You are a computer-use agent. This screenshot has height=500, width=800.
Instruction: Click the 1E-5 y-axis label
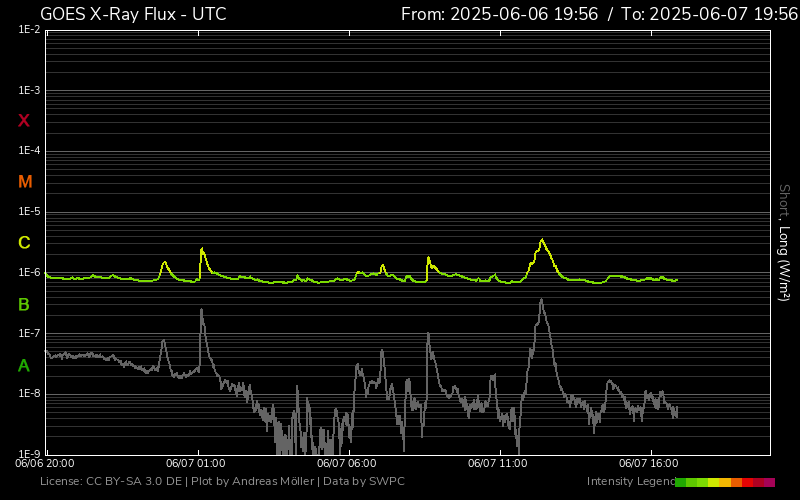coord(29,212)
